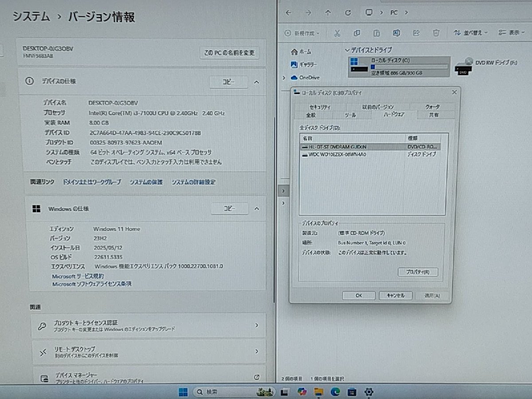Click キャンセル in the properties dialog
532x399 pixels.
395,296
